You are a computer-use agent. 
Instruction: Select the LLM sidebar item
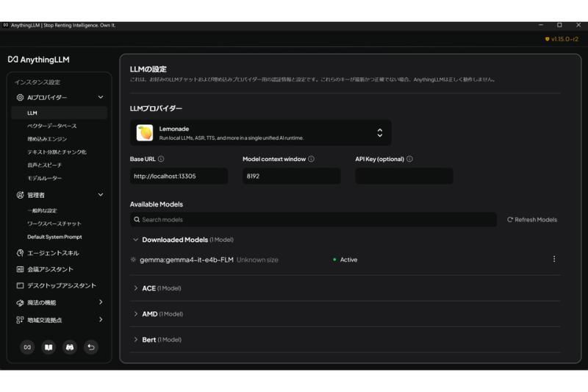coord(60,113)
